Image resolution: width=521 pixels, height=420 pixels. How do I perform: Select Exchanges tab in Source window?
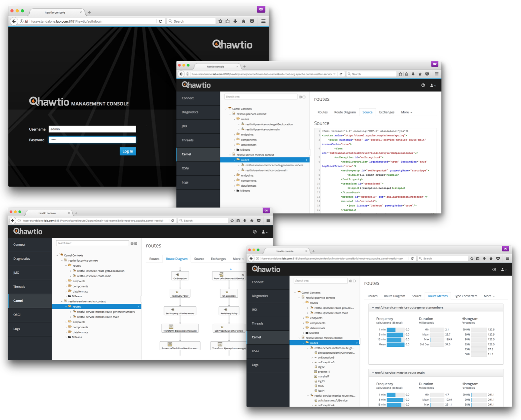[x=387, y=112]
